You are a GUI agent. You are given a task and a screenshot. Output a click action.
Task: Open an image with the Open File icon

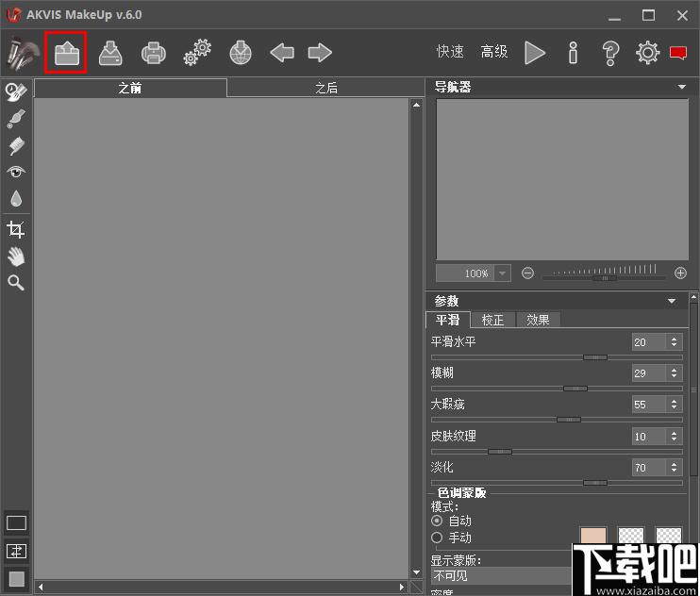click(67, 53)
